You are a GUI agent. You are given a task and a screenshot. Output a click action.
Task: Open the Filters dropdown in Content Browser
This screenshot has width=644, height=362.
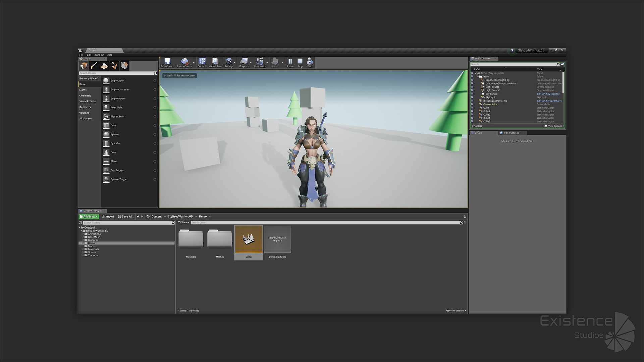pyautogui.click(x=183, y=222)
